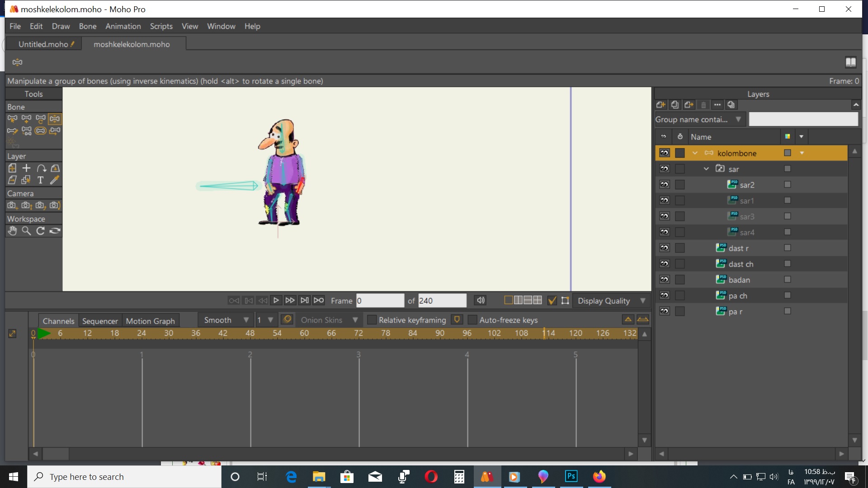Open the Smooth interpolation dropdown
This screenshot has height=488, width=868.
click(x=245, y=320)
